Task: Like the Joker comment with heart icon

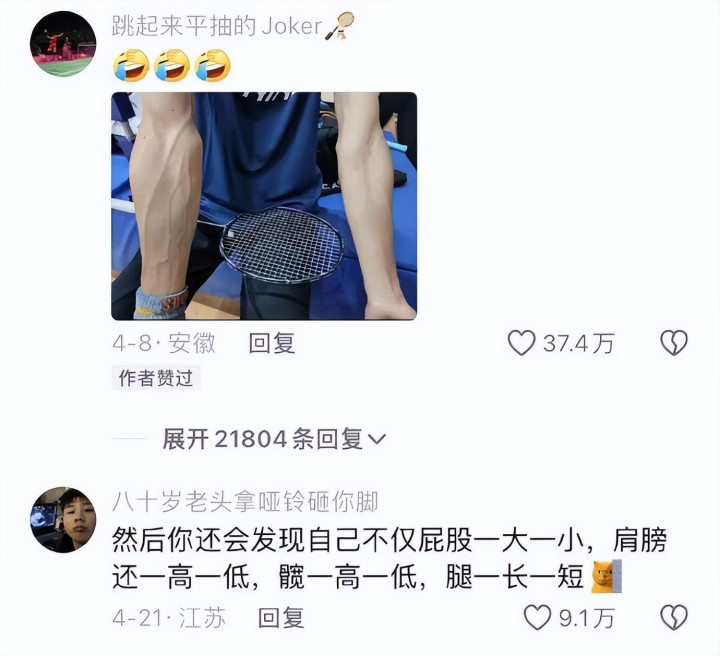Action: [x=521, y=343]
